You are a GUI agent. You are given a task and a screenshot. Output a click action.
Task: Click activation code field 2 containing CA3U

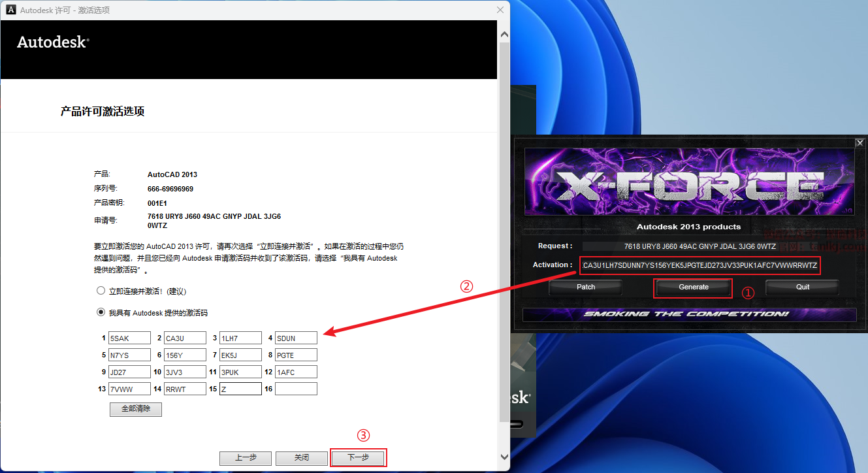(185, 338)
